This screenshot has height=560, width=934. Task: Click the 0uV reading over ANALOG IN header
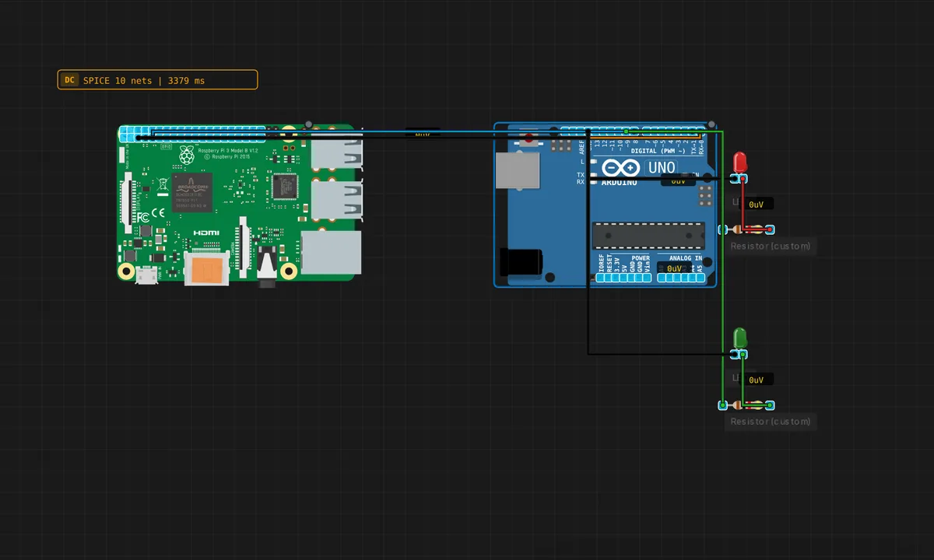point(674,268)
